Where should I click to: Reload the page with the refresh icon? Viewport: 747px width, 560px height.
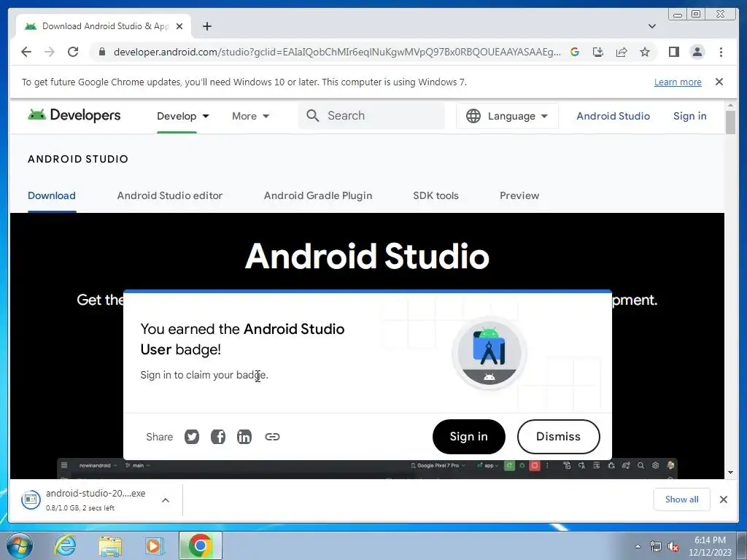(73, 52)
